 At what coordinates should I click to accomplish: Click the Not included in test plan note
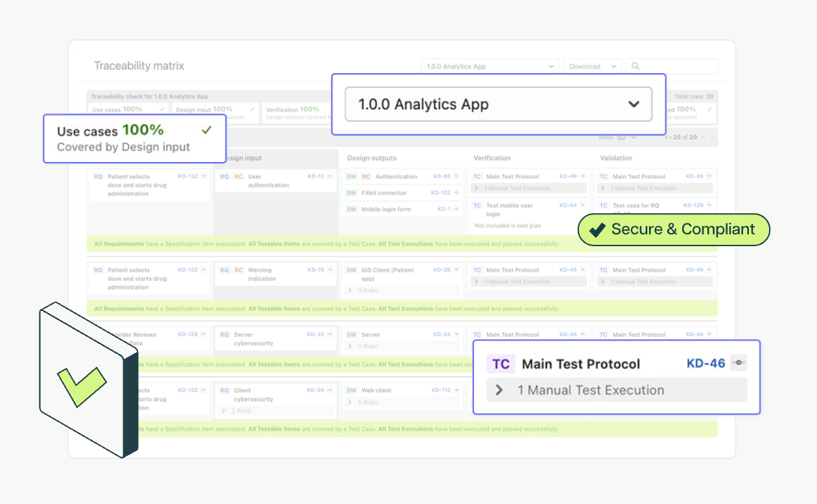(508, 226)
